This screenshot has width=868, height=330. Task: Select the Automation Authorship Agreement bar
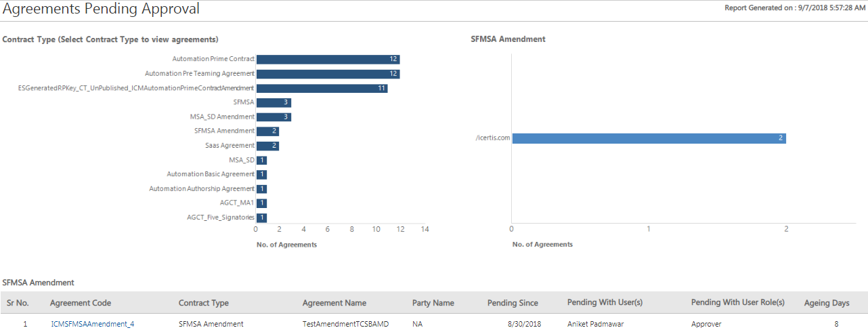coord(262,189)
